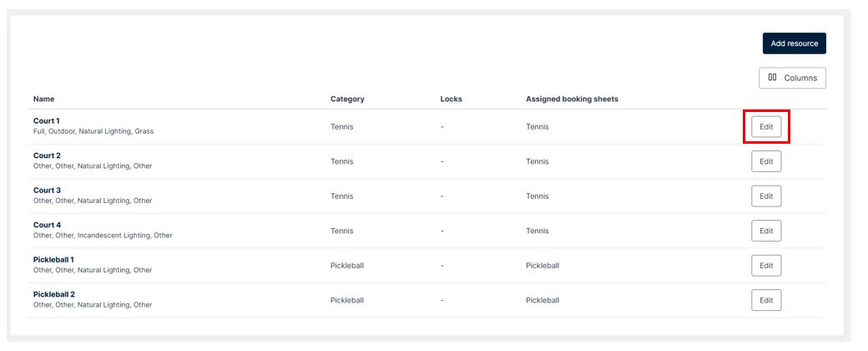Click the Assigned booking sheets header
This screenshot has height=351, width=868.
[x=572, y=99]
